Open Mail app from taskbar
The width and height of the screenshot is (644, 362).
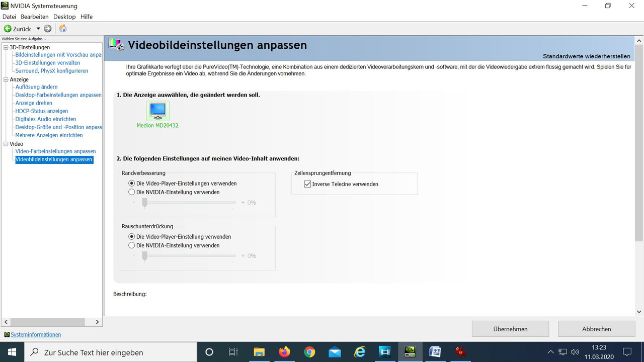[x=335, y=352]
